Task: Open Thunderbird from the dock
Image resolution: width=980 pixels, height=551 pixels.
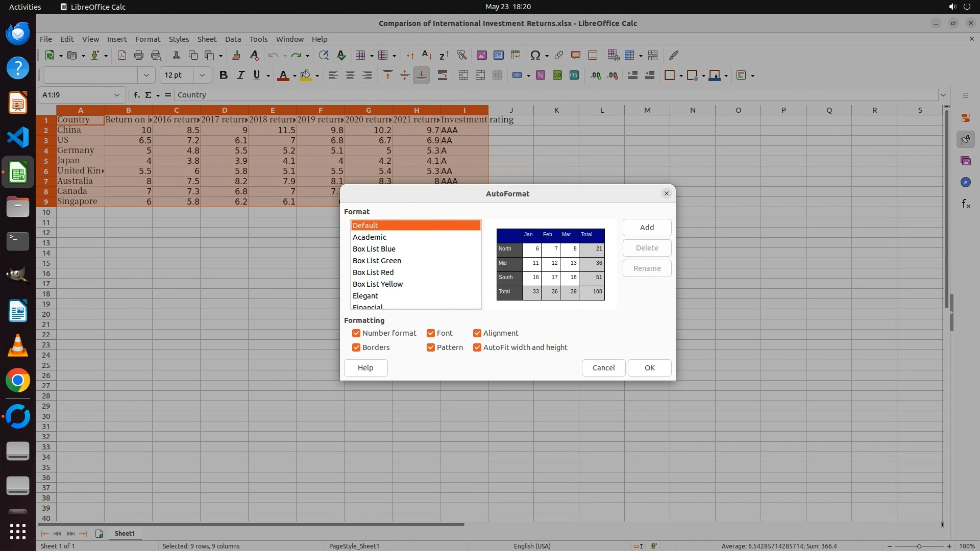Action: [18, 34]
